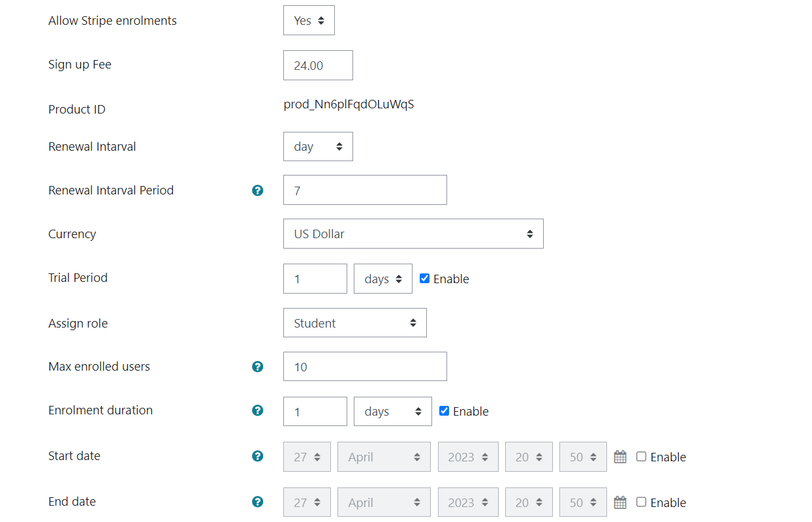The height and width of the screenshot is (522, 812).
Task: Open Trial Period days unit dropdown
Action: coord(383,279)
